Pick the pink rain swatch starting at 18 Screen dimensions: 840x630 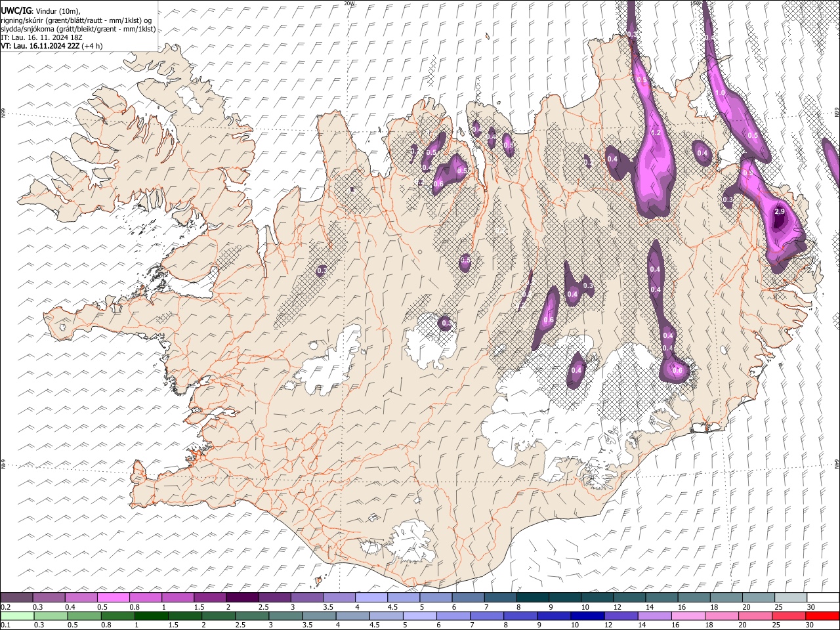pyautogui.click(x=723, y=616)
